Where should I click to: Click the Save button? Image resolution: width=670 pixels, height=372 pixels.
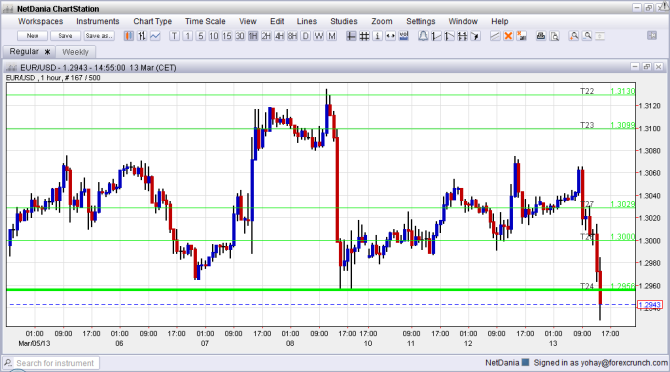(x=65, y=36)
